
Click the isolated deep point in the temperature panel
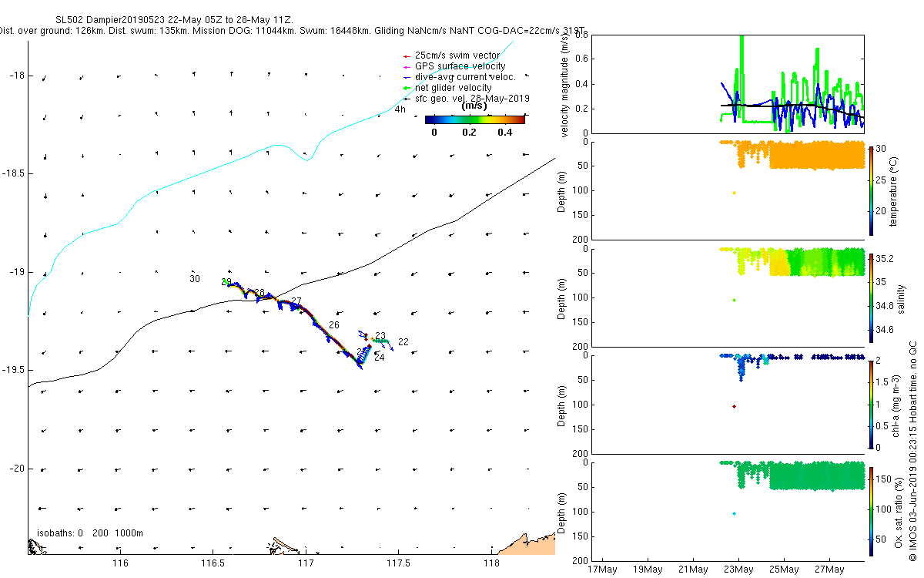coord(734,193)
